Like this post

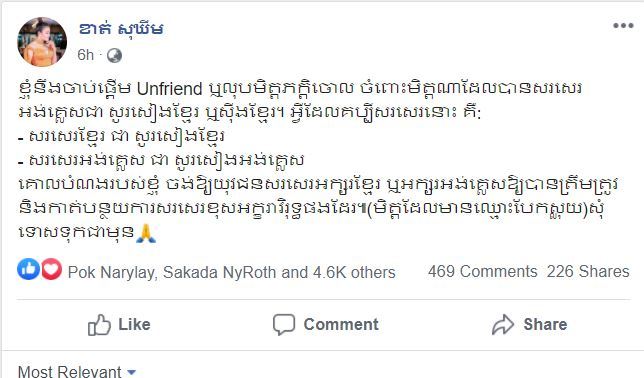coord(119,325)
